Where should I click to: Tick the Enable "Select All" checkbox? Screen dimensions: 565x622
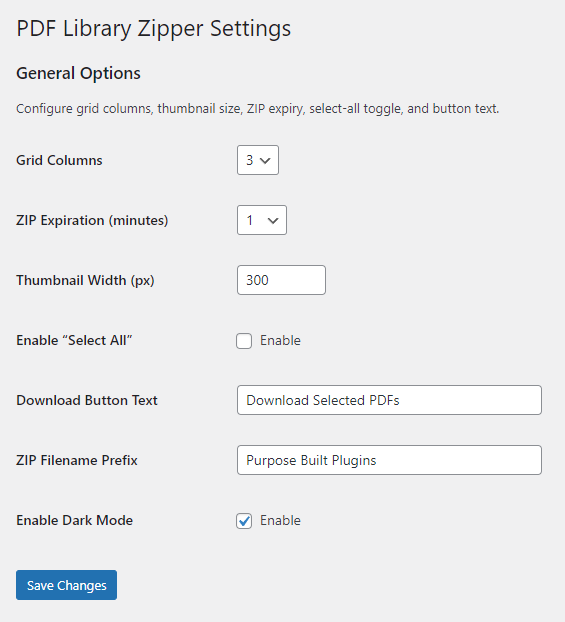(244, 341)
